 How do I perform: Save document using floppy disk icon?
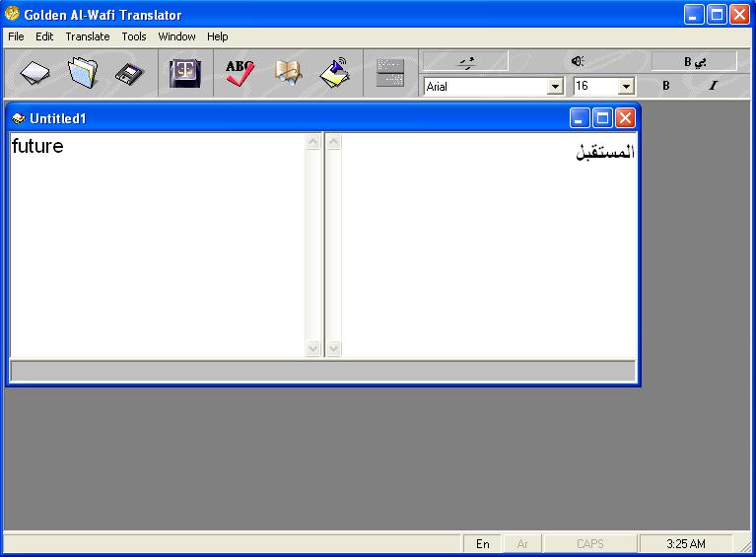[x=129, y=74]
